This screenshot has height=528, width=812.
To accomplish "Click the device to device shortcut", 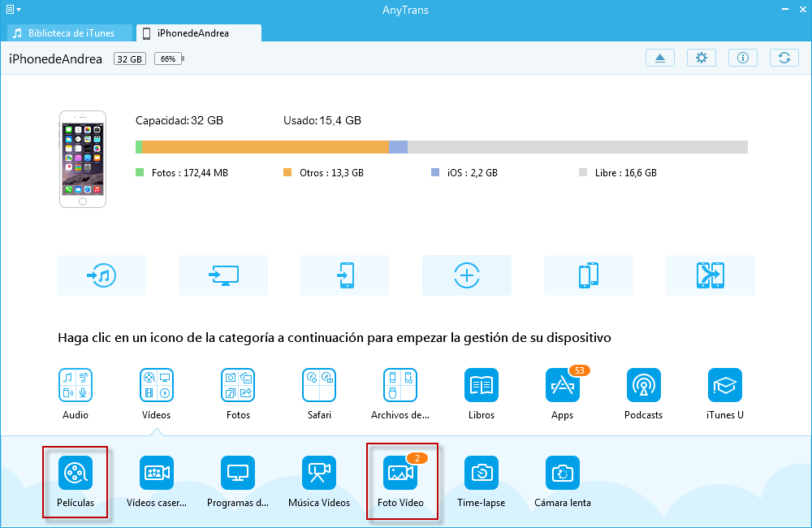I will 588,275.
